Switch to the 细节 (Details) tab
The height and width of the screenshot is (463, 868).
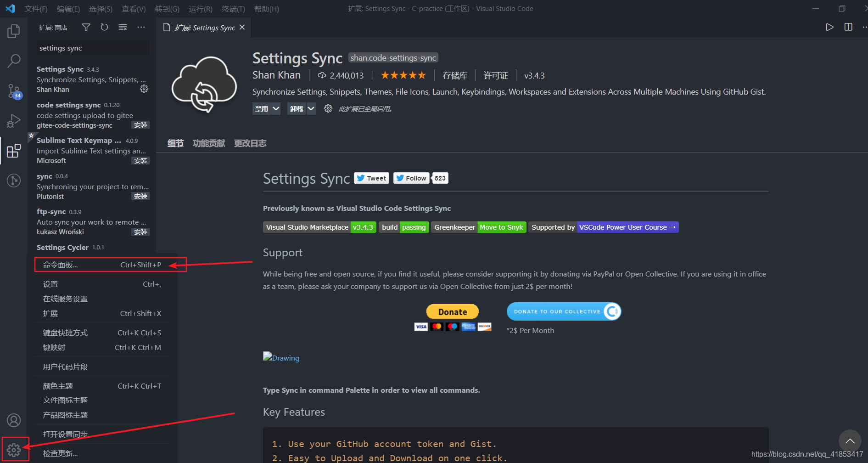175,143
